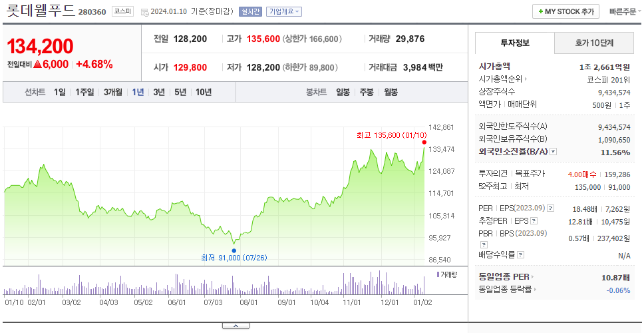Click the 거래대금 value 3,984 백만
Viewport: 644px width, 333px height.
point(423,67)
